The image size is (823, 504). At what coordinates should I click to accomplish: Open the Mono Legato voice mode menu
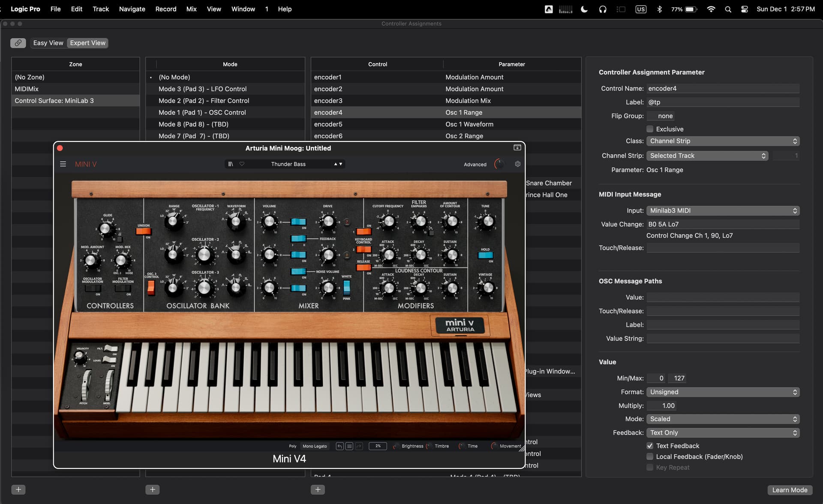[x=315, y=446]
